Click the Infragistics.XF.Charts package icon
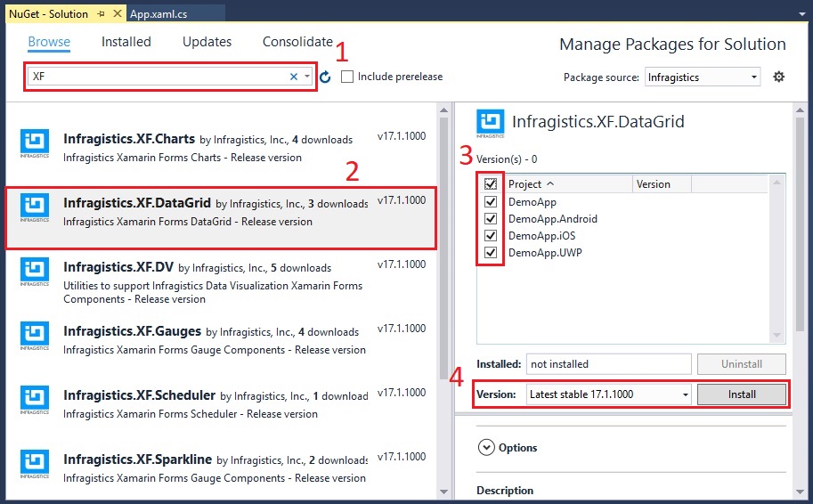813x504 pixels. [x=35, y=143]
